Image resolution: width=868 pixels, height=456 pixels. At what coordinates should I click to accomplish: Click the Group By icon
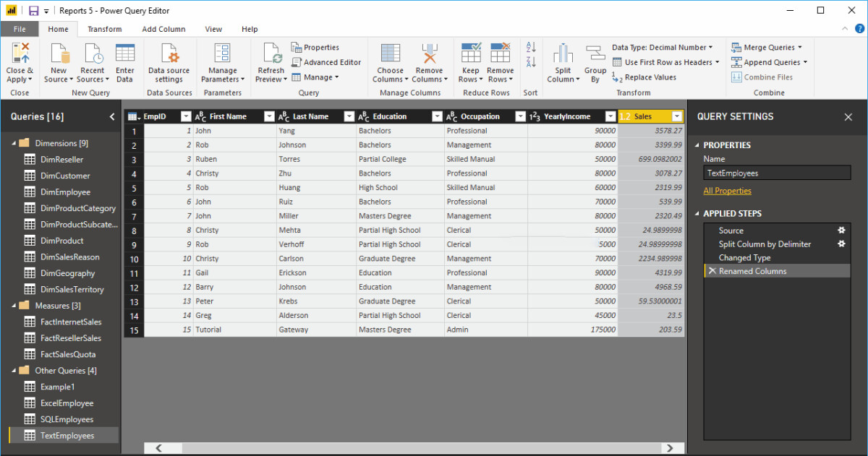tap(595, 53)
